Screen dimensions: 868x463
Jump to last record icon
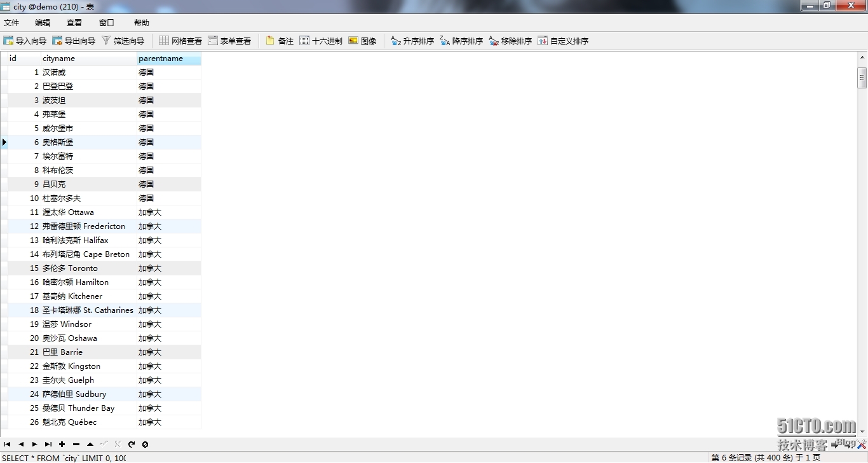[48, 445]
